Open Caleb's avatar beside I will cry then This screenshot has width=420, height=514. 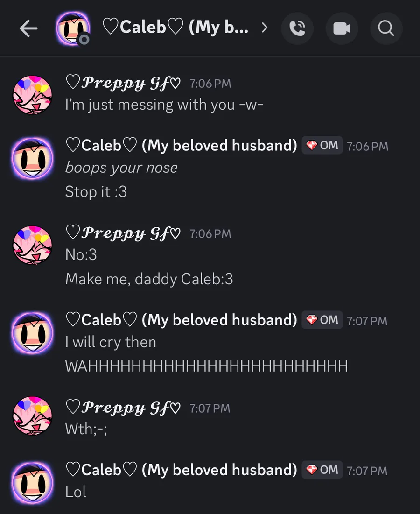tap(33, 333)
